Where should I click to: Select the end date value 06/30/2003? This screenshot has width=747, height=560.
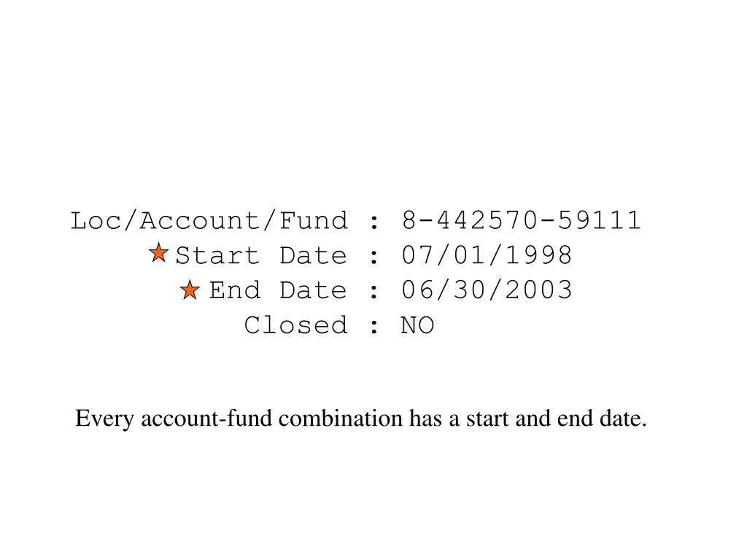coord(487,290)
